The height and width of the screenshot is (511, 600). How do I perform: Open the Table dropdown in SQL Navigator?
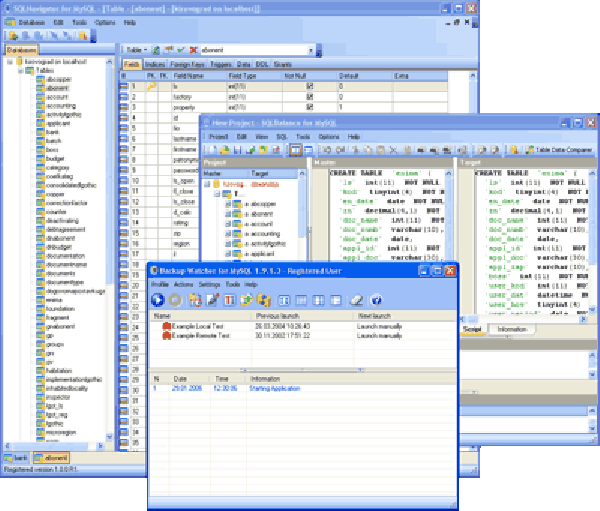tap(137, 50)
